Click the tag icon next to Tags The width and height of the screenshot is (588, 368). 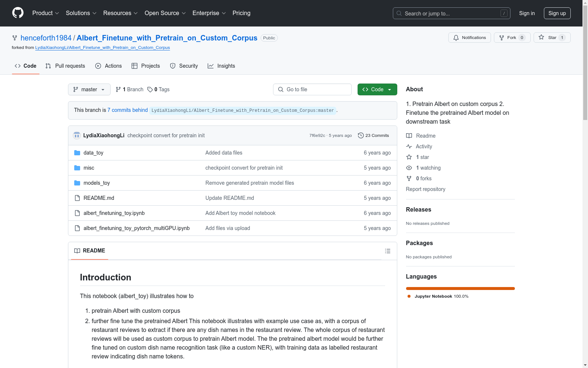tap(150, 89)
